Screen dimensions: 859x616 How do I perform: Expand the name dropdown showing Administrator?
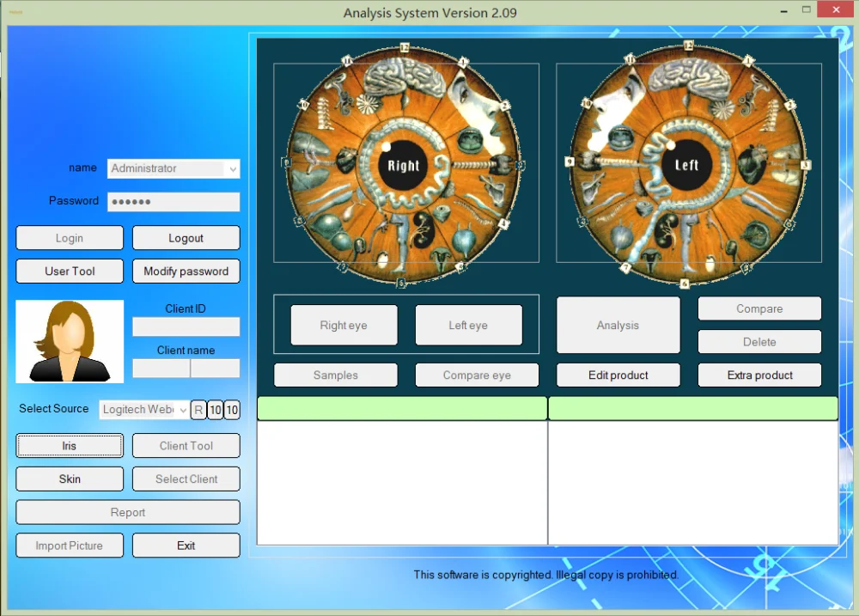(x=232, y=169)
